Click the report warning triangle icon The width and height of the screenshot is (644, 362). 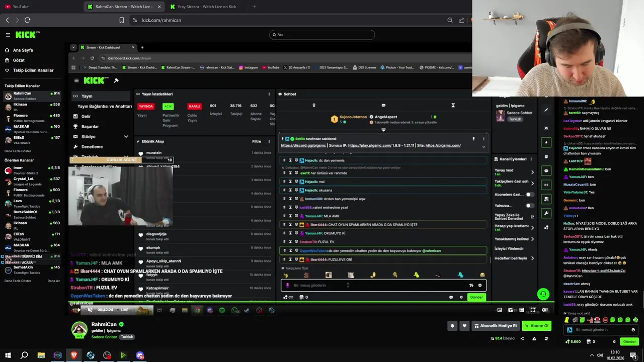point(534,338)
